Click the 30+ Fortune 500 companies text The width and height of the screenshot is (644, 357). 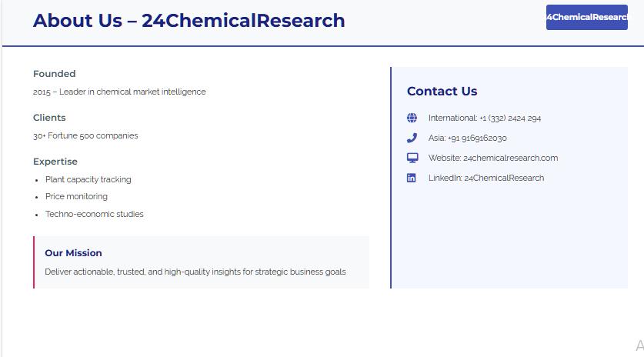click(85, 135)
